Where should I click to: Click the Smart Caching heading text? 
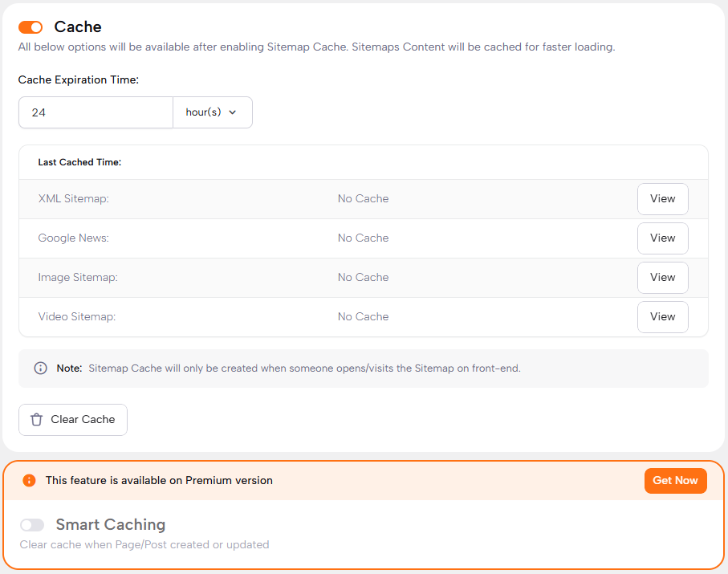(110, 525)
